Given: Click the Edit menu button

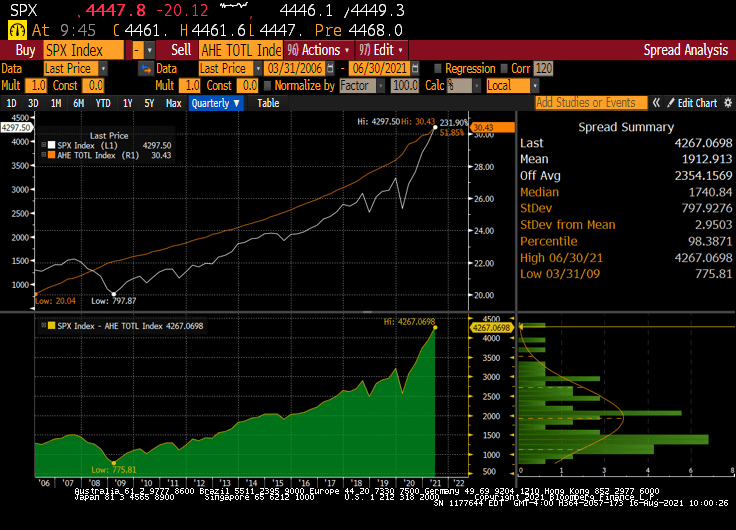Looking at the screenshot, I should coord(382,50).
